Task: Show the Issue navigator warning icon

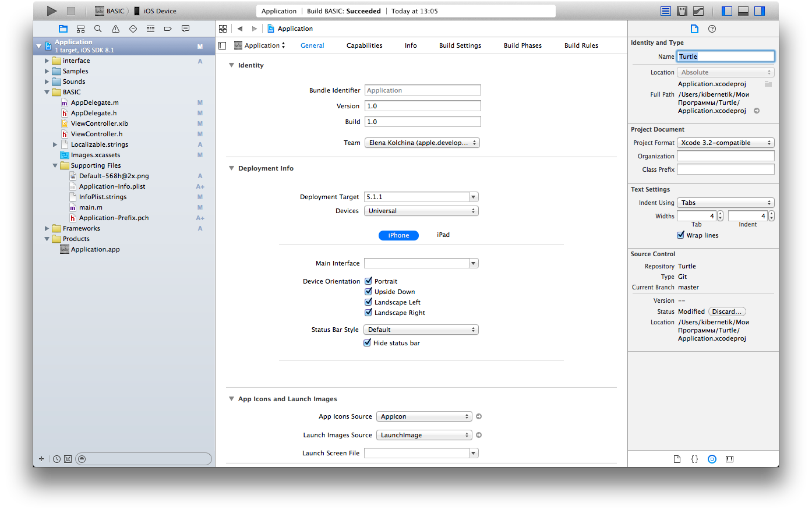Action: [115, 29]
